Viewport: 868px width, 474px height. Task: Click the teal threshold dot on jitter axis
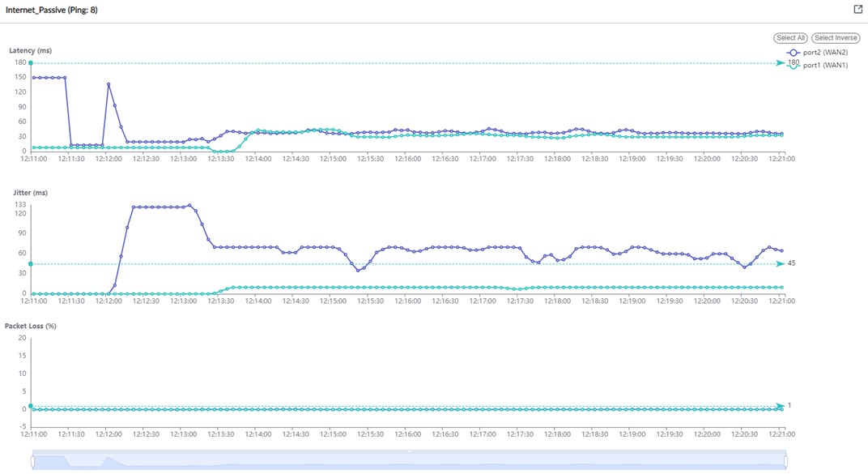[30, 263]
